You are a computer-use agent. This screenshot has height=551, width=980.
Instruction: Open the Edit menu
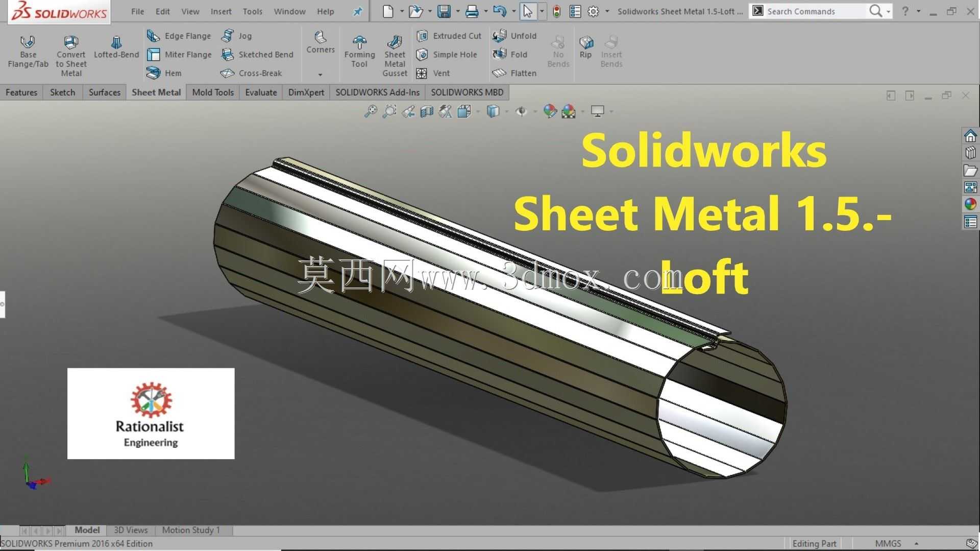click(162, 11)
